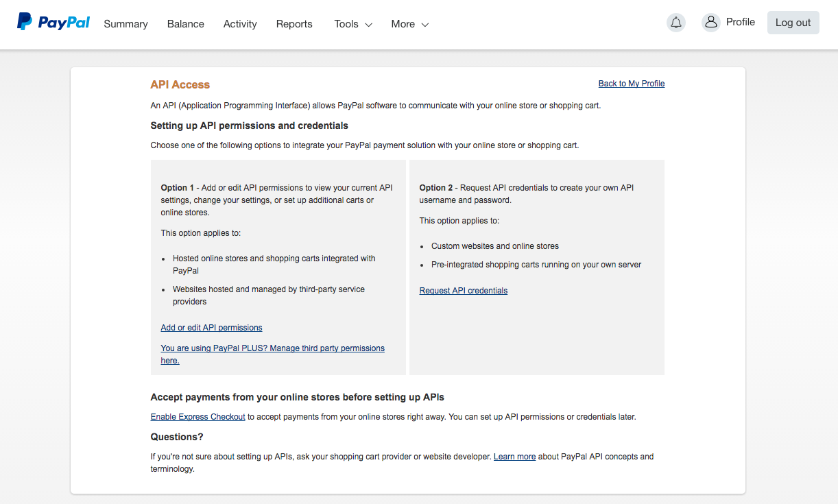Follow the Back to My Profile link
838x504 pixels.
[x=632, y=84]
